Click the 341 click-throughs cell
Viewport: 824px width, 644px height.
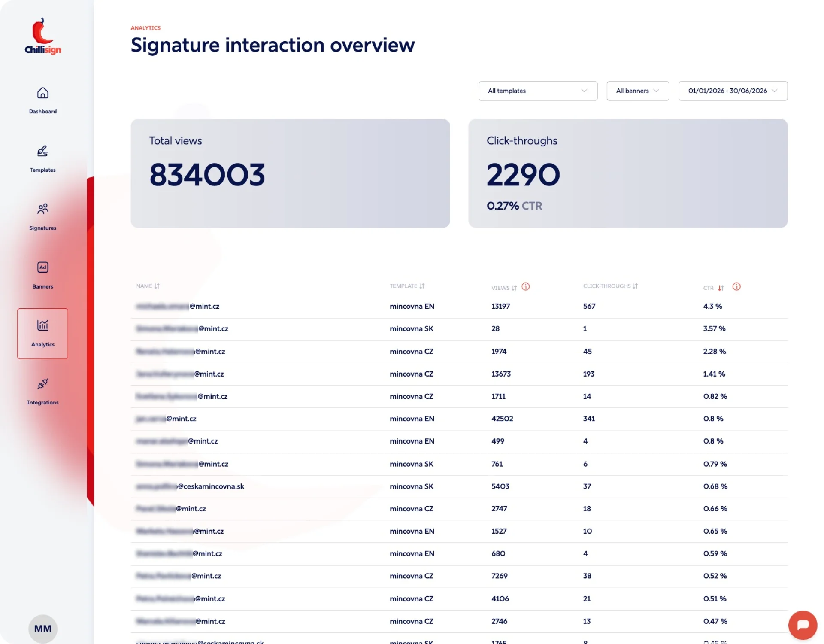[x=589, y=419]
